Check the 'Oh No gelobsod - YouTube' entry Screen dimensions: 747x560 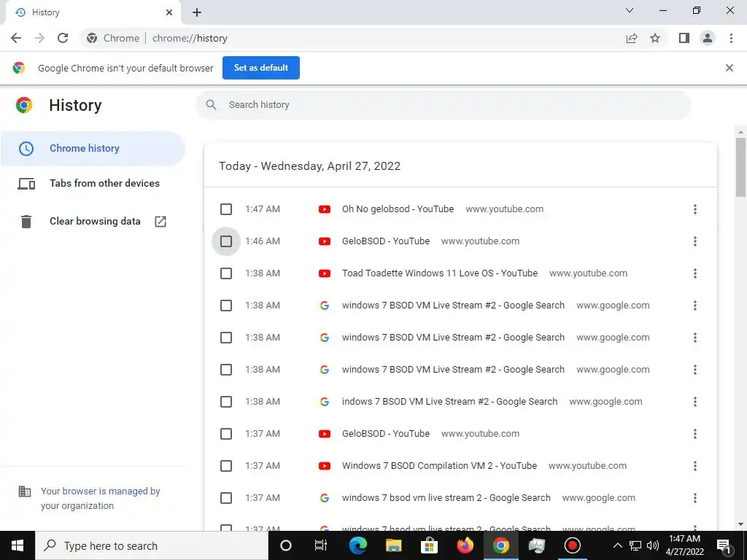tap(226, 209)
